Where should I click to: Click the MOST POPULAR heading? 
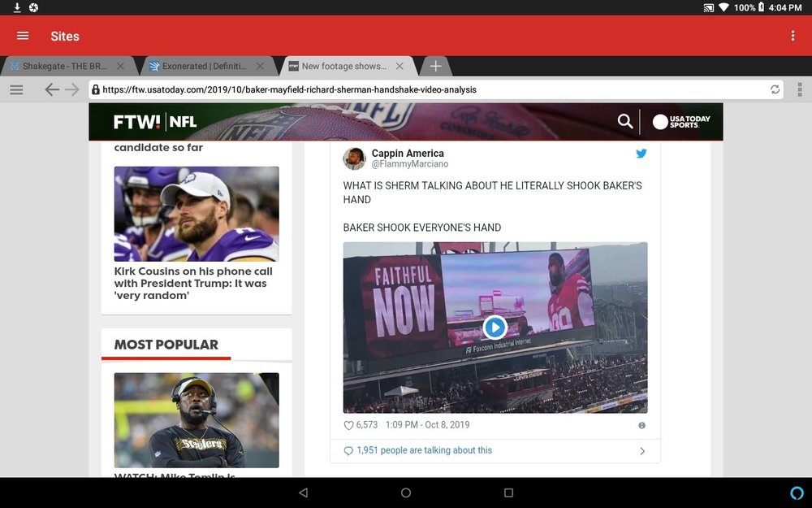[166, 345]
